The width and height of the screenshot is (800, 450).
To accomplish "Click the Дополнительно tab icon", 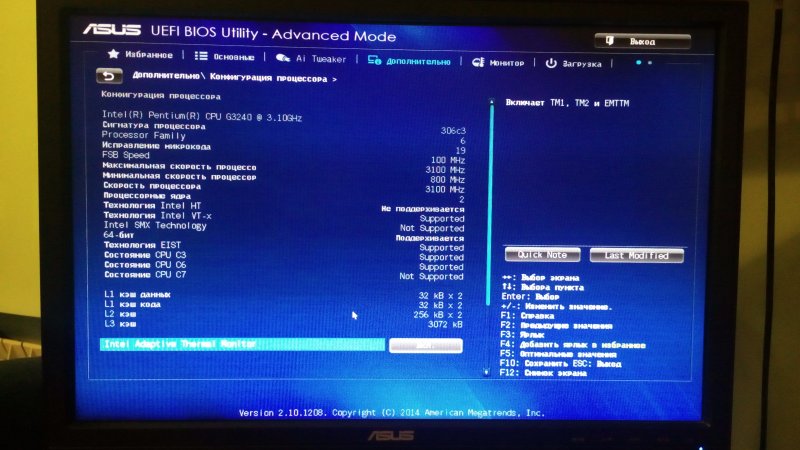I will tap(374, 61).
